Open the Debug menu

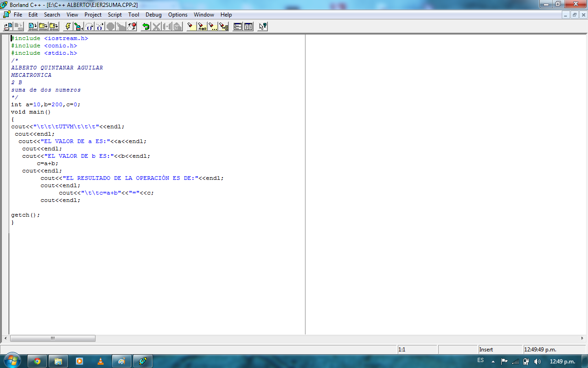(x=153, y=14)
